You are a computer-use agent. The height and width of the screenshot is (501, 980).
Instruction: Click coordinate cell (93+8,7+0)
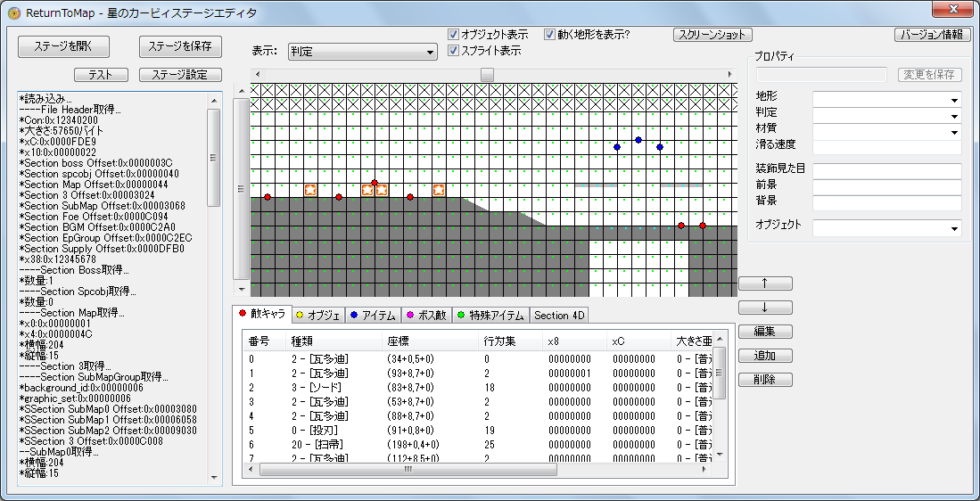pos(410,373)
